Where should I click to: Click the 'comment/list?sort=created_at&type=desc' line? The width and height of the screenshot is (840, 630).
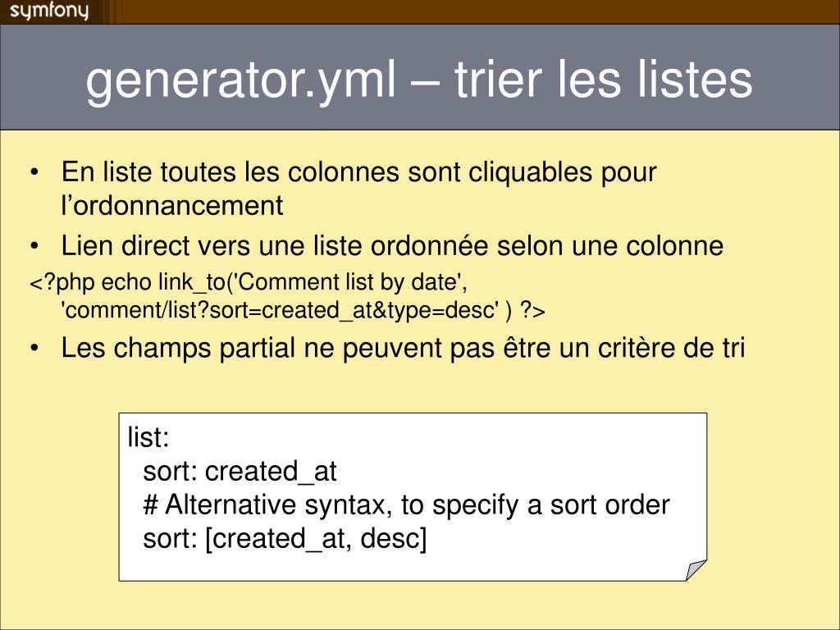303,310
